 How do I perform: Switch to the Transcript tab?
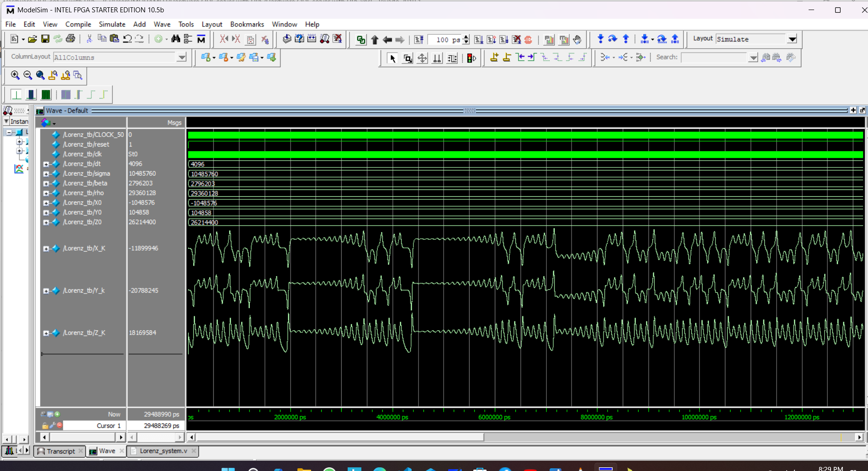[60, 451]
